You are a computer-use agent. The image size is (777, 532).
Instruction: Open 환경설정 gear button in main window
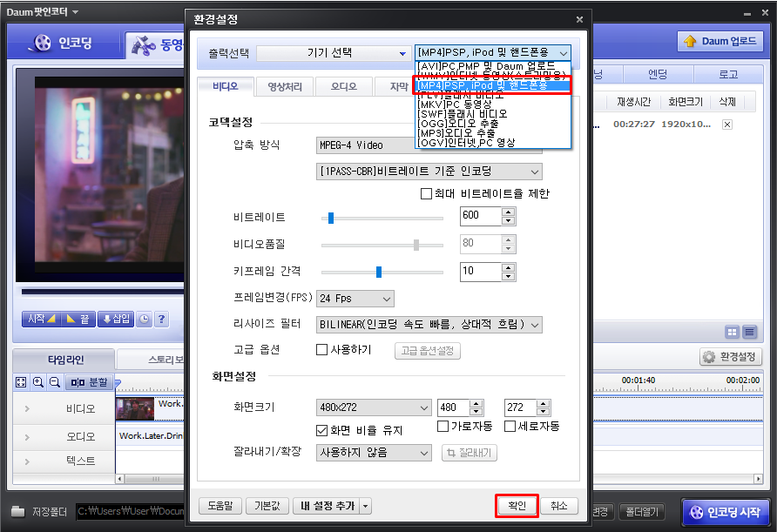click(731, 357)
